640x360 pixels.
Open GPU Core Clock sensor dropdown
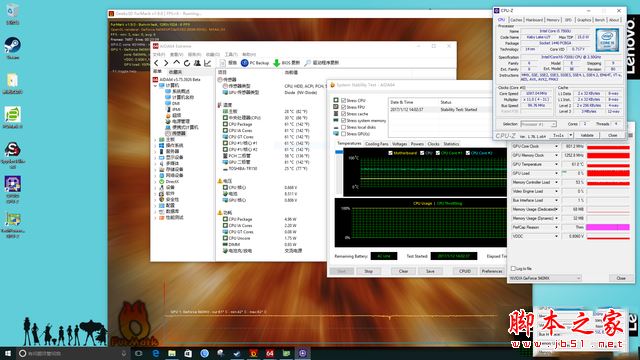(556, 146)
